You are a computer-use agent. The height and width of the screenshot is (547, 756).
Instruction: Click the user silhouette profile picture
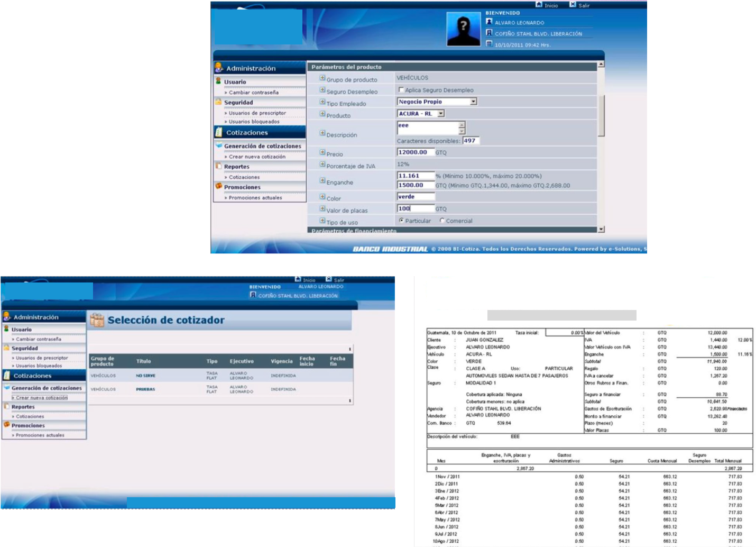coord(463,29)
